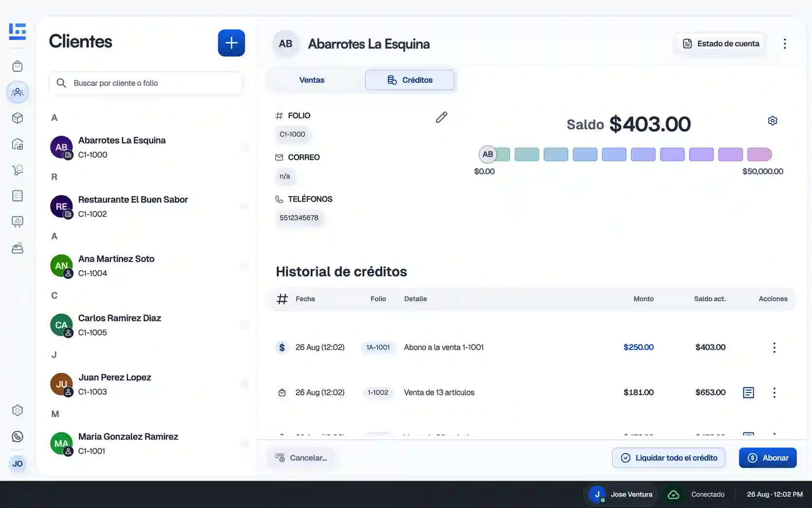Open the three-dot menu beside Estado de cuenta
Viewport: 812px width, 508px height.
(x=785, y=44)
